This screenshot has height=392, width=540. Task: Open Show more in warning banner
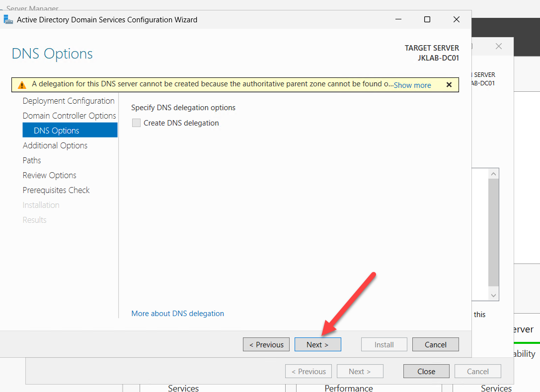(412, 85)
